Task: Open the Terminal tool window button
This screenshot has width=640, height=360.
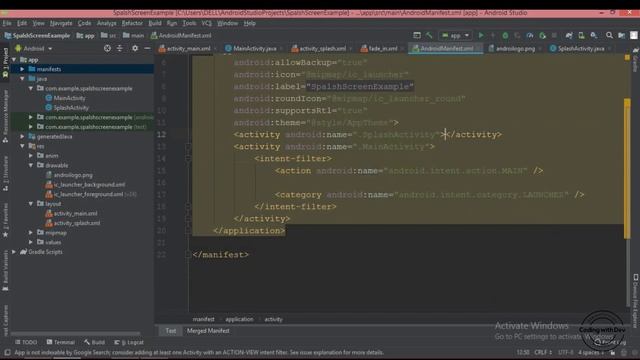Action: click(60, 342)
